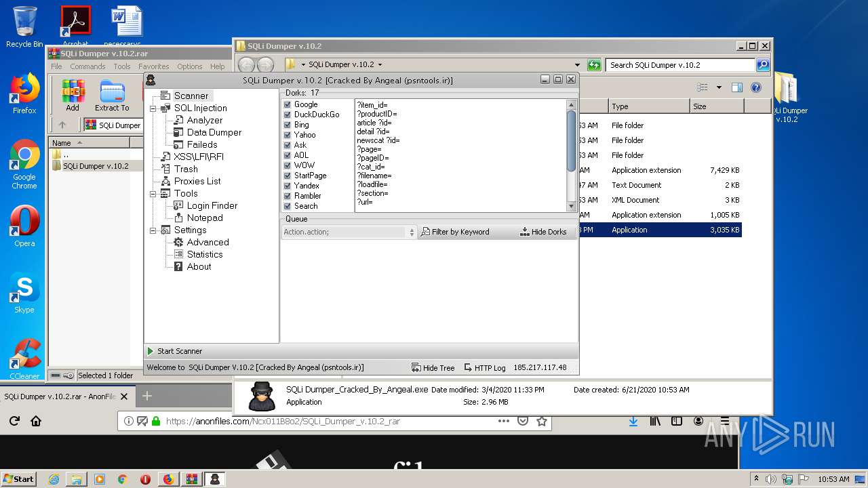Open the Skype desktop shortcut
The image size is (868, 488).
[24, 293]
